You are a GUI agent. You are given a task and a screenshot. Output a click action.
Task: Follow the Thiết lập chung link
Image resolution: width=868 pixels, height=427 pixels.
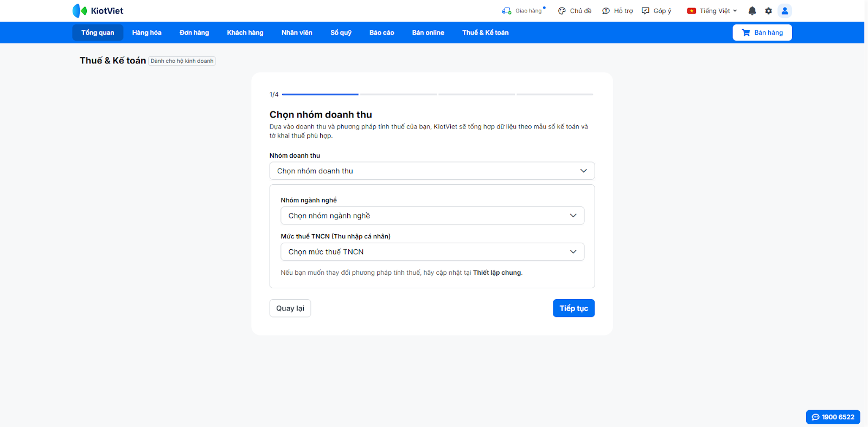pyautogui.click(x=497, y=273)
